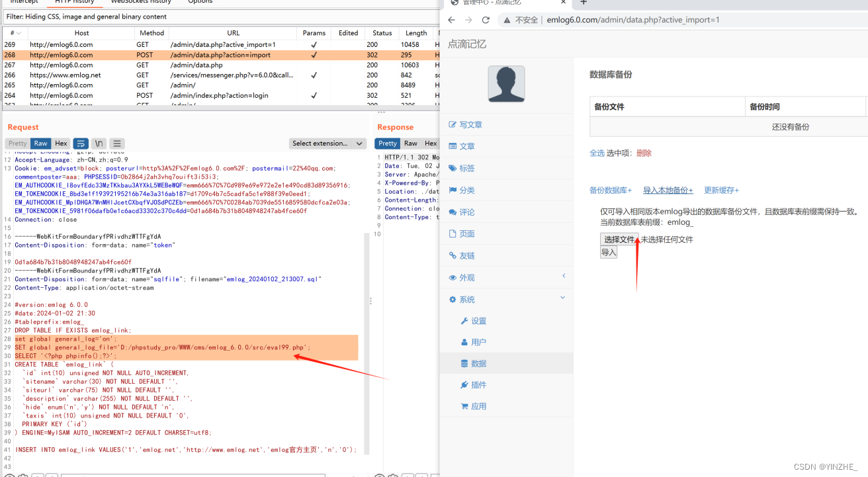This screenshot has width=868, height=477.
Task: Select highlighted row 268 POST action=import
Action: point(220,55)
